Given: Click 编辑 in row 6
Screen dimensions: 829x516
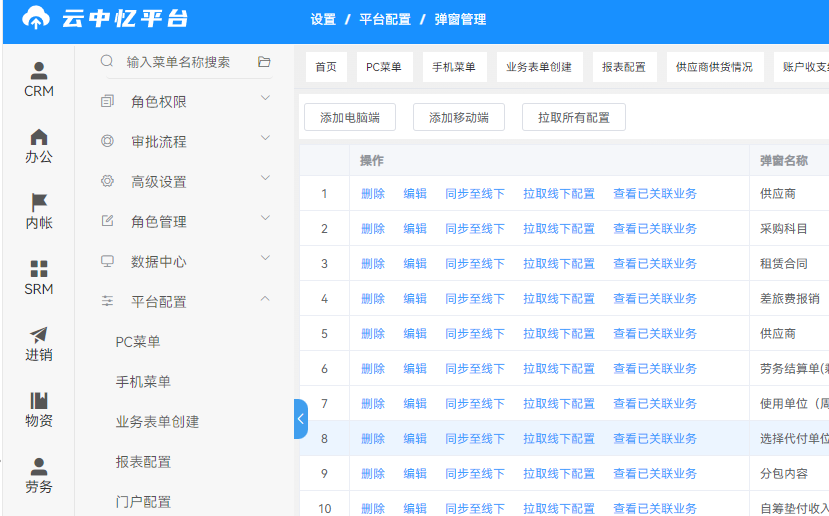Looking at the screenshot, I should click(x=415, y=368).
